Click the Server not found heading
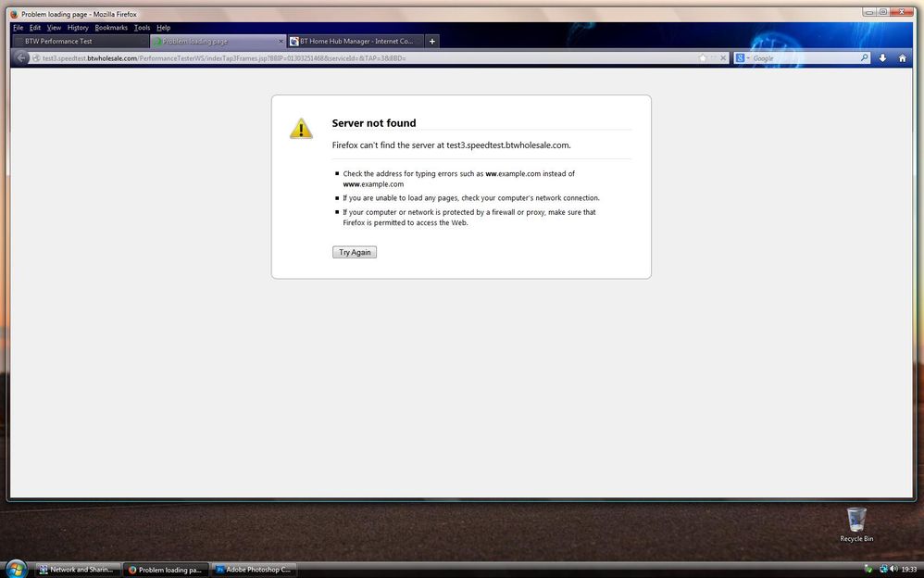The width and height of the screenshot is (924, 578). pos(374,122)
